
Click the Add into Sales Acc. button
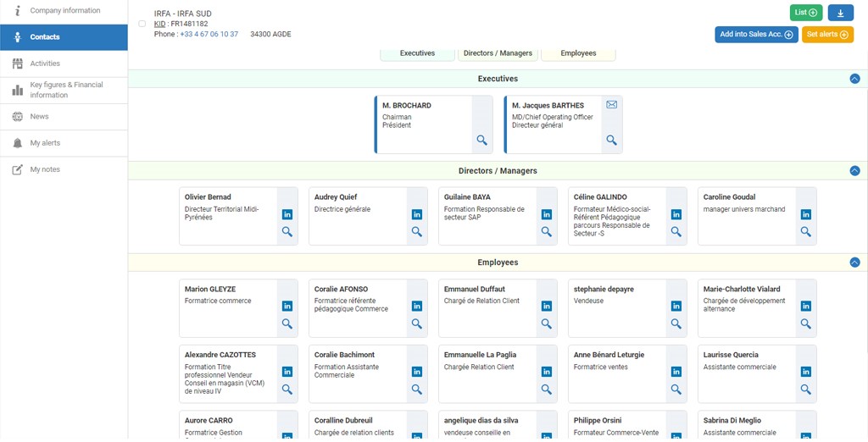click(x=756, y=35)
